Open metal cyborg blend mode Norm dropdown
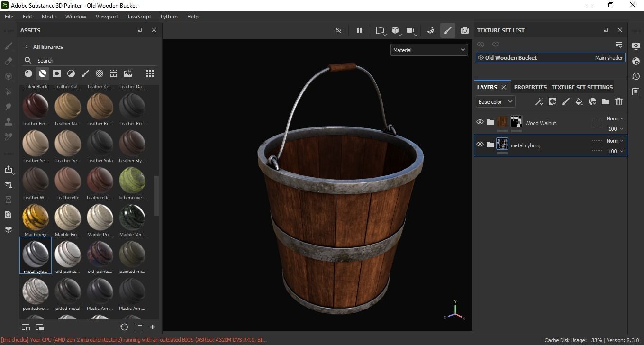Screen dimensions: 644x345 click(615, 141)
